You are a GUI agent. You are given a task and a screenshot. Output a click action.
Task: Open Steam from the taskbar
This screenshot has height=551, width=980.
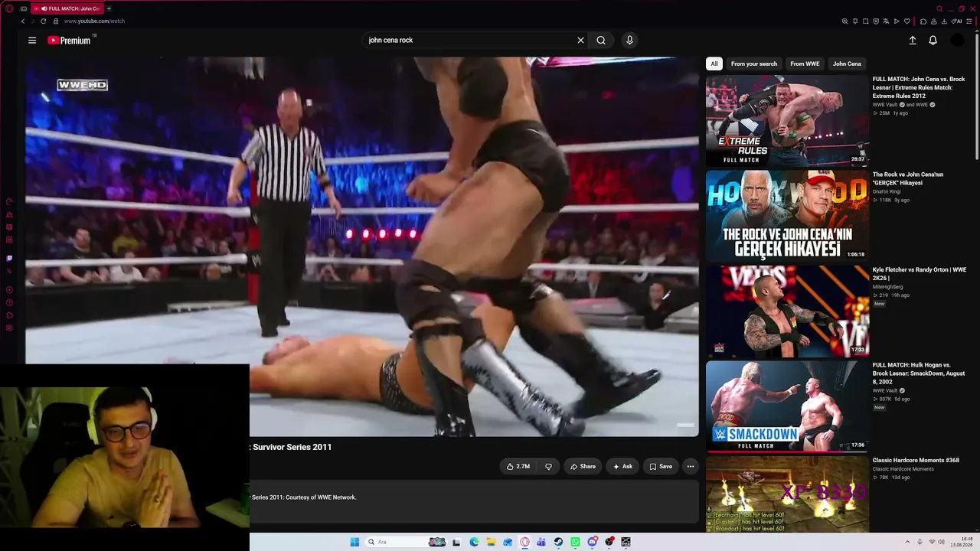[x=558, y=542]
